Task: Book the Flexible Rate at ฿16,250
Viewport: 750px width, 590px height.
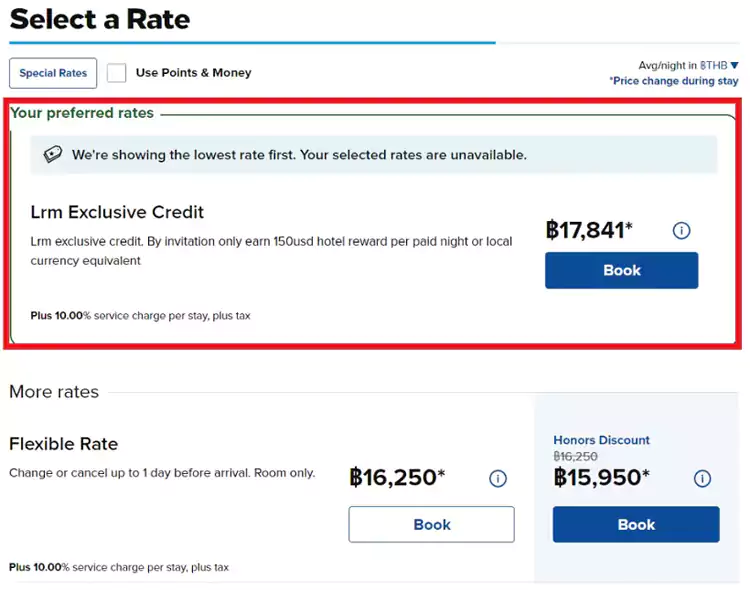Action: point(431,524)
